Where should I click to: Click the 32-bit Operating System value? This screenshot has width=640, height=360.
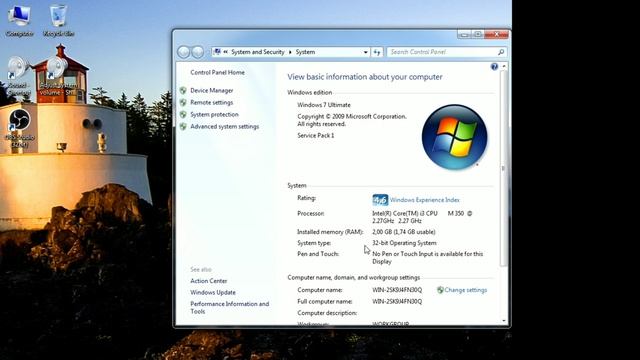click(404, 243)
